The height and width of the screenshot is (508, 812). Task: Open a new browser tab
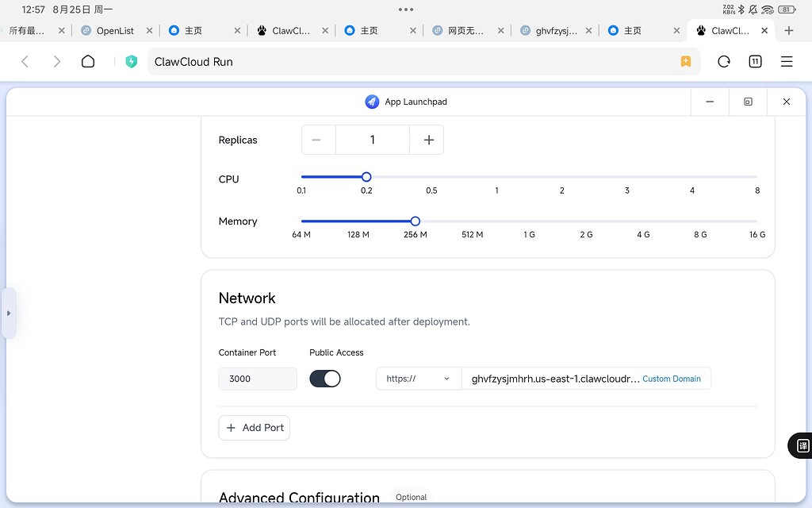click(x=789, y=31)
